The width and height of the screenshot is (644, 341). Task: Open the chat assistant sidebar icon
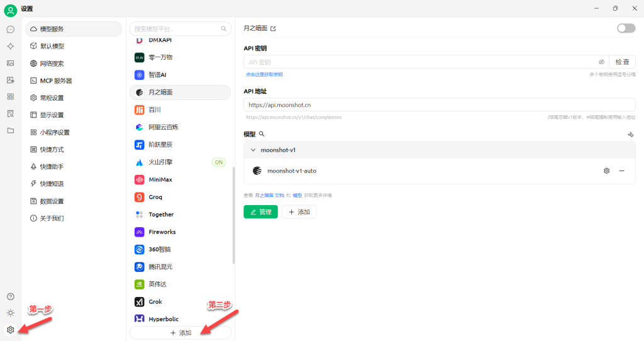pos(11,30)
